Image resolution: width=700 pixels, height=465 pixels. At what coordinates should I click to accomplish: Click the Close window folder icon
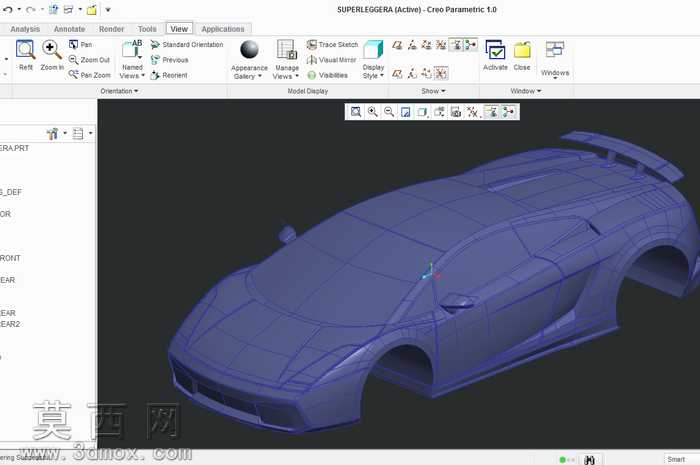pos(522,50)
